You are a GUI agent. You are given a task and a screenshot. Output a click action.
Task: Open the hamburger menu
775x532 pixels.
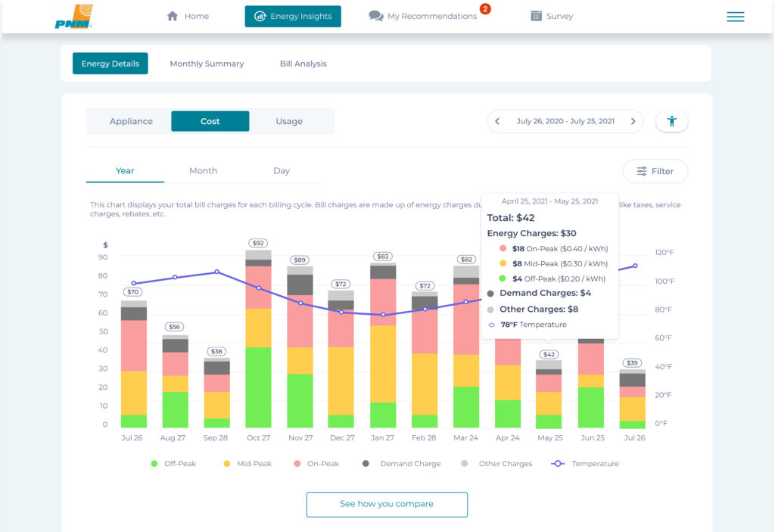[x=735, y=17]
